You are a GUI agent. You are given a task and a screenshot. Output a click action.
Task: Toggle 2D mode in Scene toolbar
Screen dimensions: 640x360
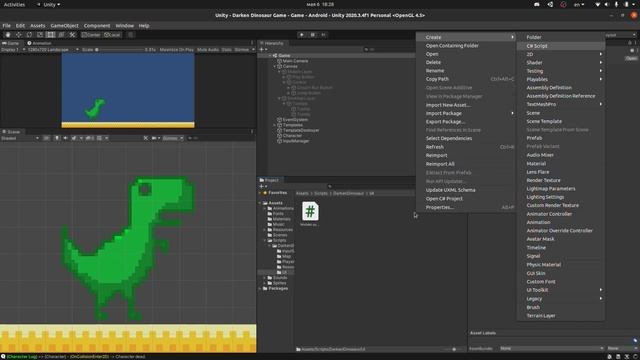click(46, 138)
